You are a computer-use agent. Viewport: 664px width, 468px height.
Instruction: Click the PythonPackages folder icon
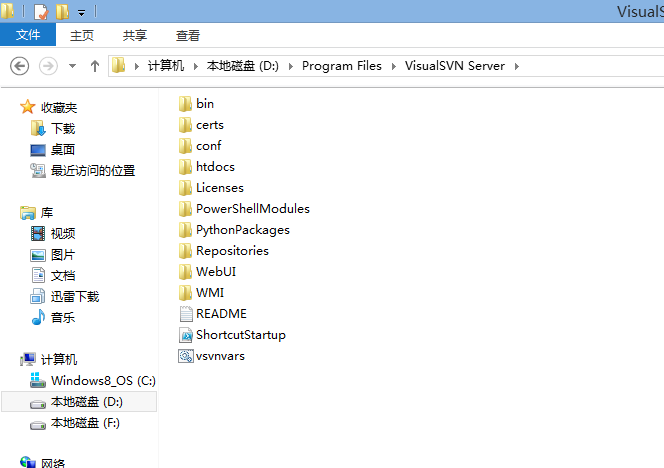coord(185,230)
